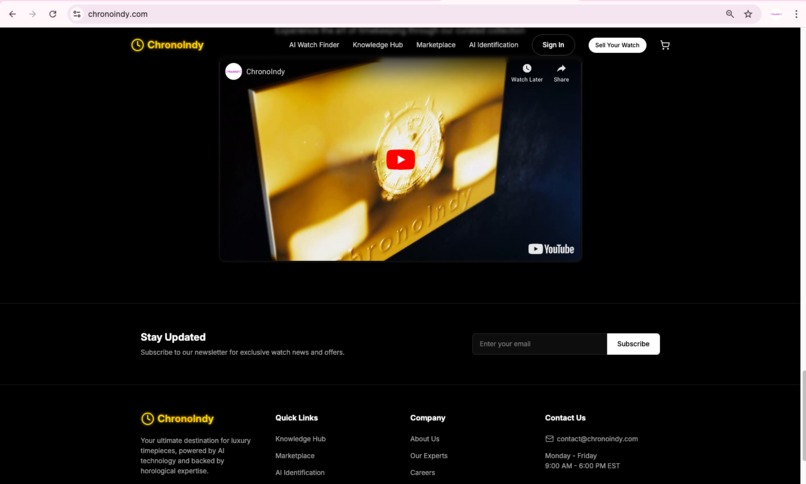The image size is (806, 484).
Task: Open the About Us link
Action: (x=425, y=439)
